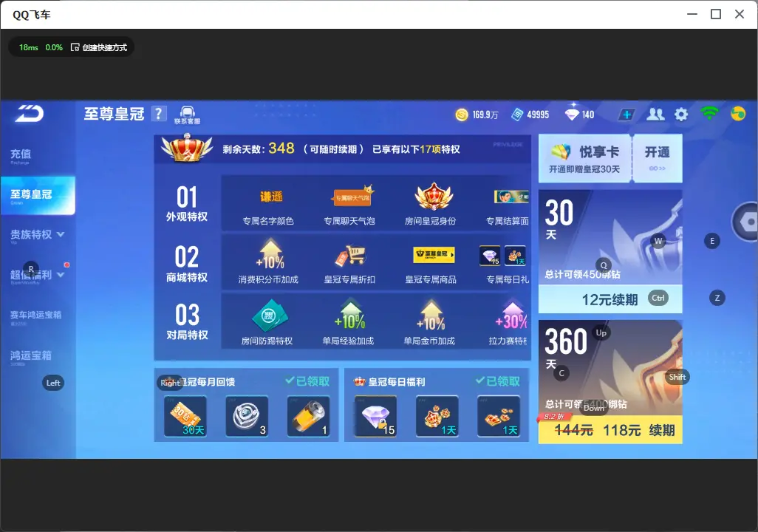The height and width of the screenshot is (532, 758).
Task: Click the gold coin balance icon
Action: pos(462,115)
